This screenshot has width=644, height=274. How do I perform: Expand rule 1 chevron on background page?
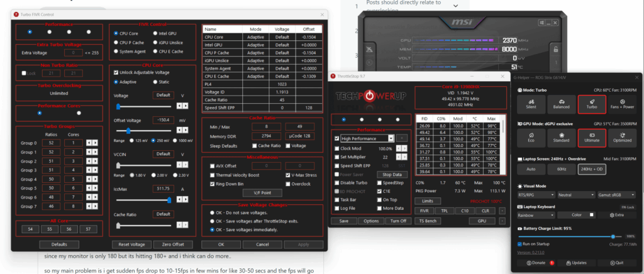pos(455,6)
